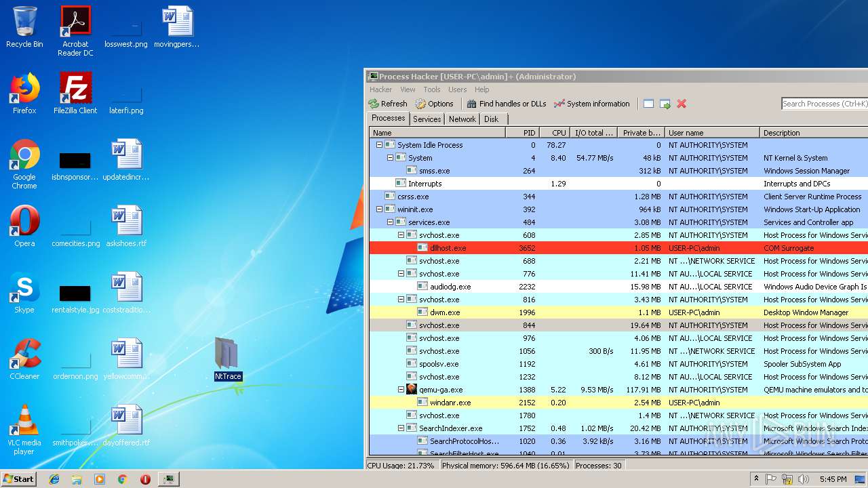Click the Process Hacker taskbar button

pyautogui.click(x=168, y=479)
